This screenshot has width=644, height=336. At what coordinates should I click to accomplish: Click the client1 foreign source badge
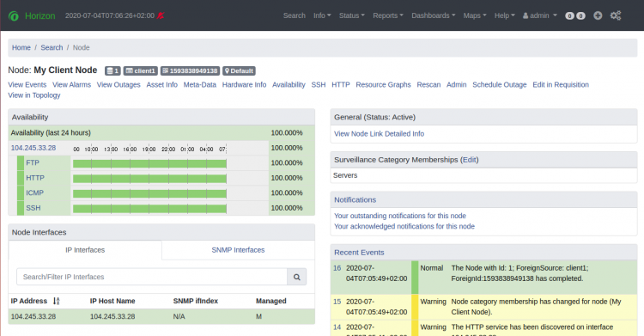[141, 70]
